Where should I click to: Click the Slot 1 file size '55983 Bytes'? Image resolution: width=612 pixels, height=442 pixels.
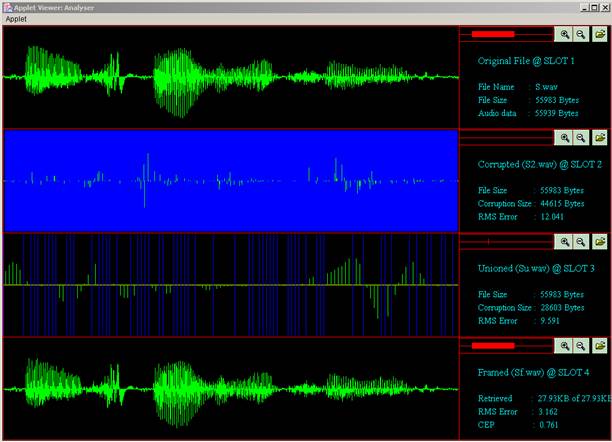pyautogui.click(x=557, y=100)
